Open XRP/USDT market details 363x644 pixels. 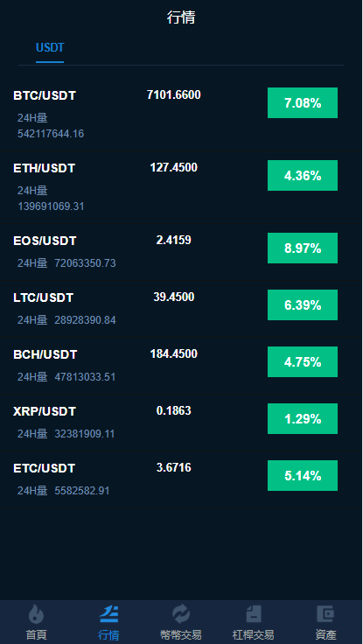(182, 423)
